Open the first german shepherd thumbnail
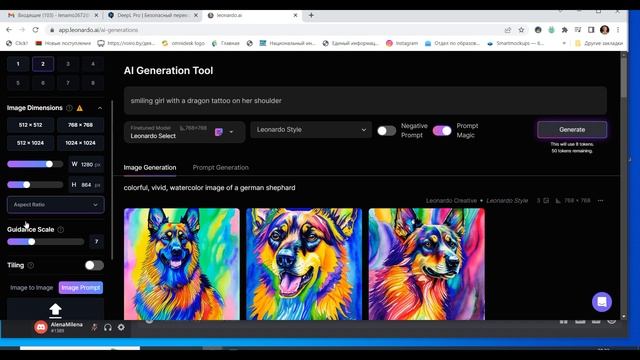Screen dimensions: 640x360 click(x=182, y=264)
